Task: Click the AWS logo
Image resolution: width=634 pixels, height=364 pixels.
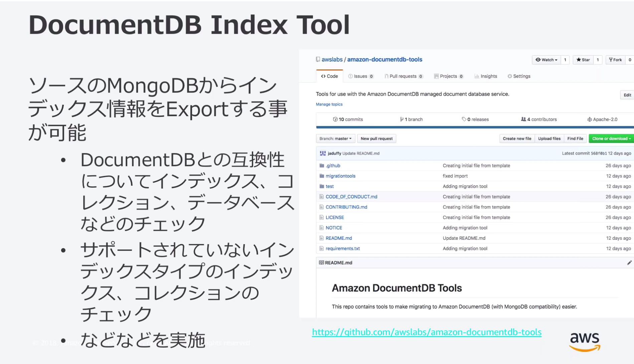Action: [584, 340]
